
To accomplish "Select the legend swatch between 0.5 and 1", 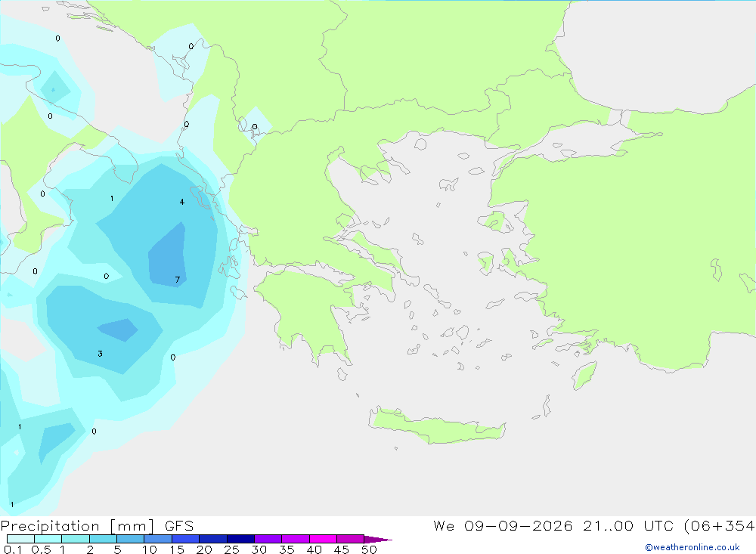I will point(48,539).
